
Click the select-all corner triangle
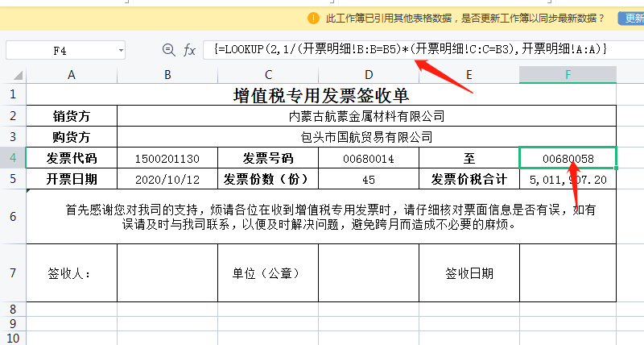[18, 75]
